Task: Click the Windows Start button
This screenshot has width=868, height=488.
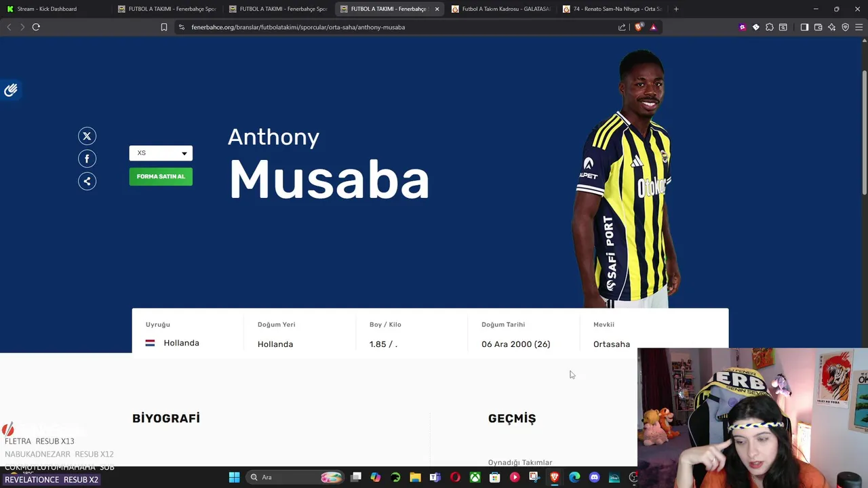Action: click(x=234, y=477)
